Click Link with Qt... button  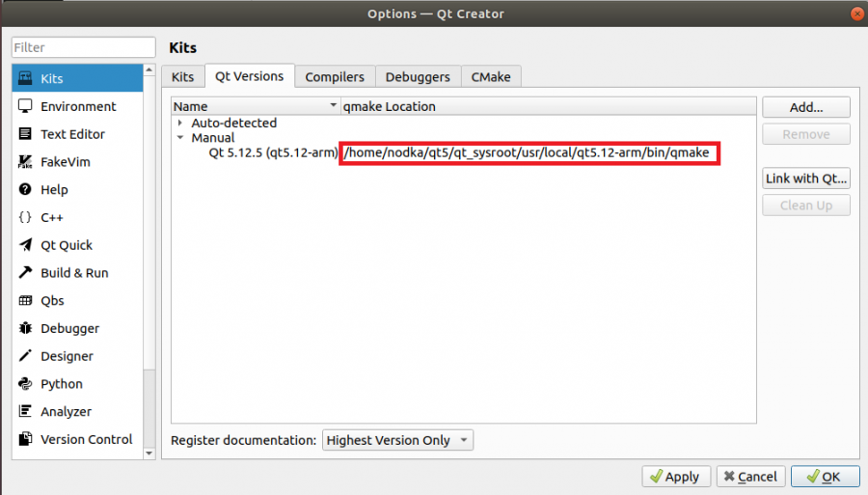[806, 179]
